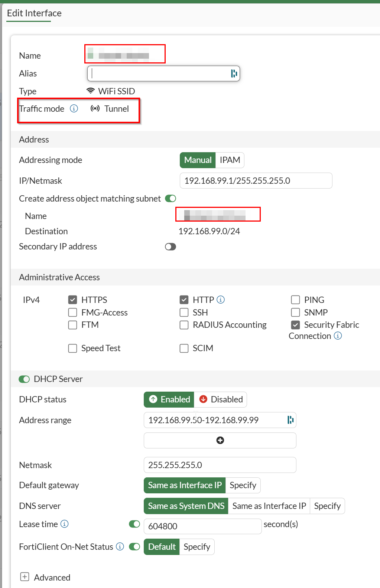
Task: Click FortiClient On-Net Status info icon
Action: click(x=120, y=546)
